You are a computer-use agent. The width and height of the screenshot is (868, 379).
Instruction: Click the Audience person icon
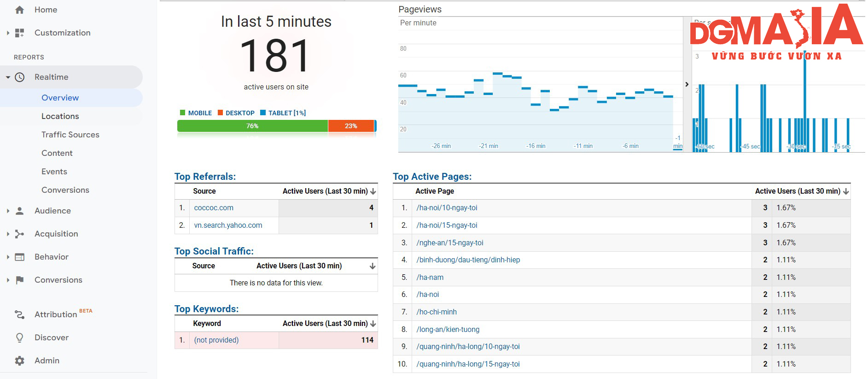pos(19,211)
